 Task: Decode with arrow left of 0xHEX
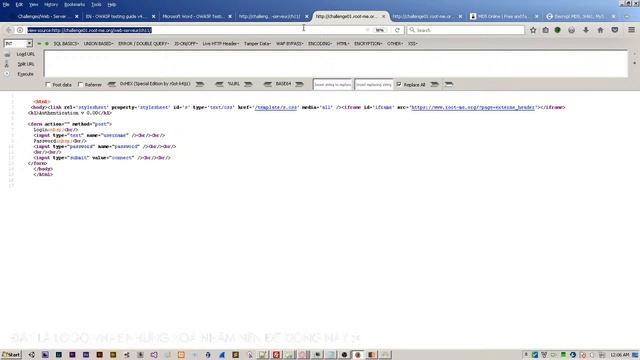111,84
